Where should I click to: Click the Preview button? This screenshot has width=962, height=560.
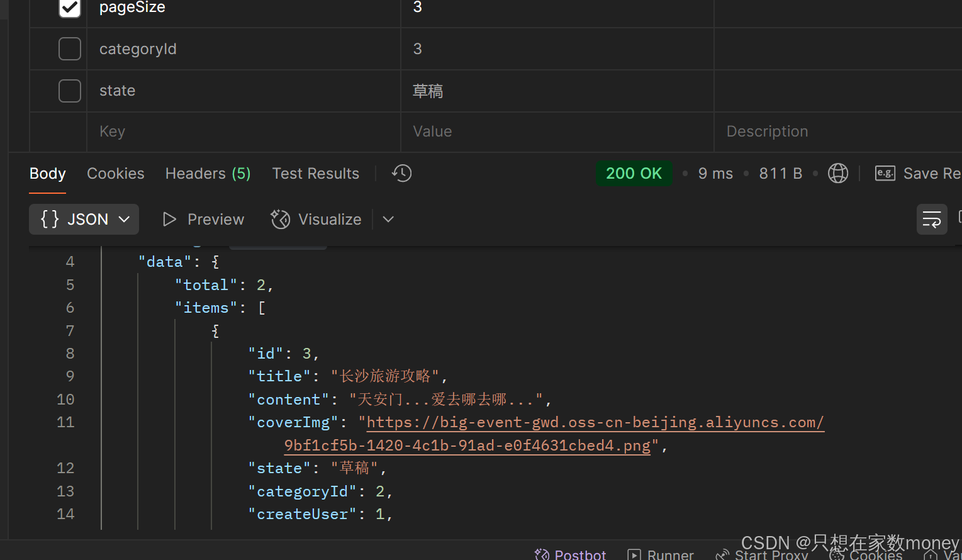point(203,219)
